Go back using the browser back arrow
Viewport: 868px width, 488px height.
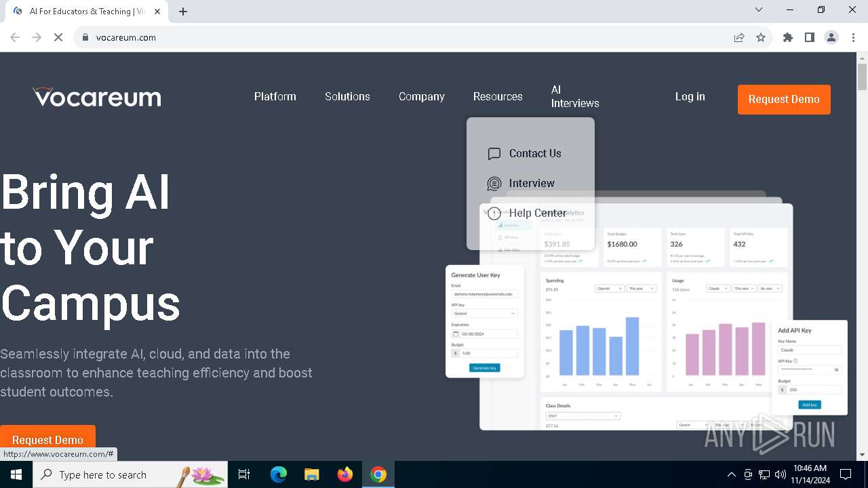tap(15, 37)
